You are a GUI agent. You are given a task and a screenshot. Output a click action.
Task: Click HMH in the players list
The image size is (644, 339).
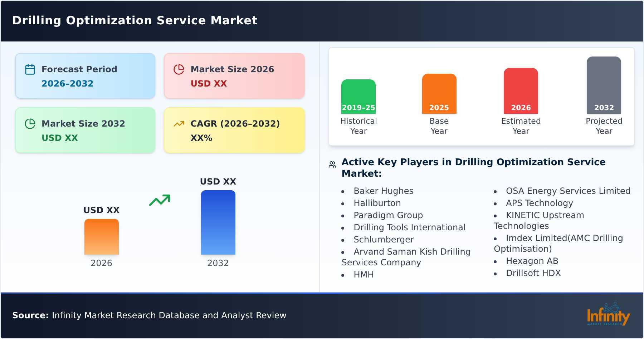364,275
